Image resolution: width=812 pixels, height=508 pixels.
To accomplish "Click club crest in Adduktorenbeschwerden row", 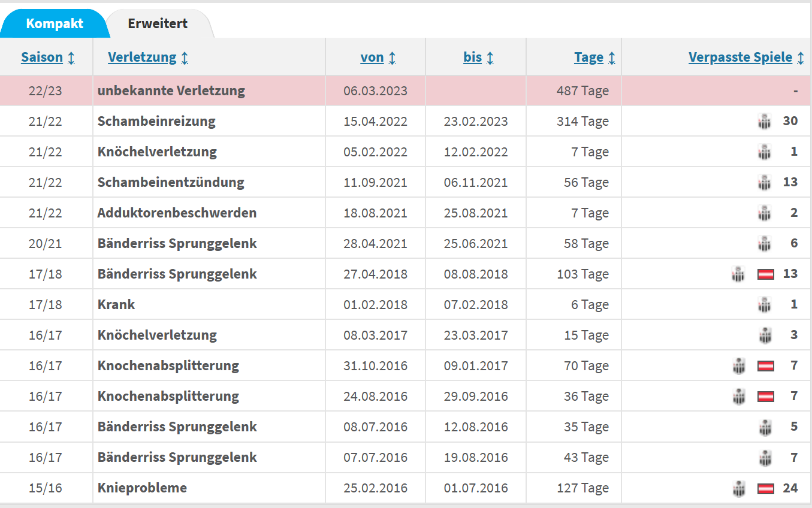I will 764,213.
